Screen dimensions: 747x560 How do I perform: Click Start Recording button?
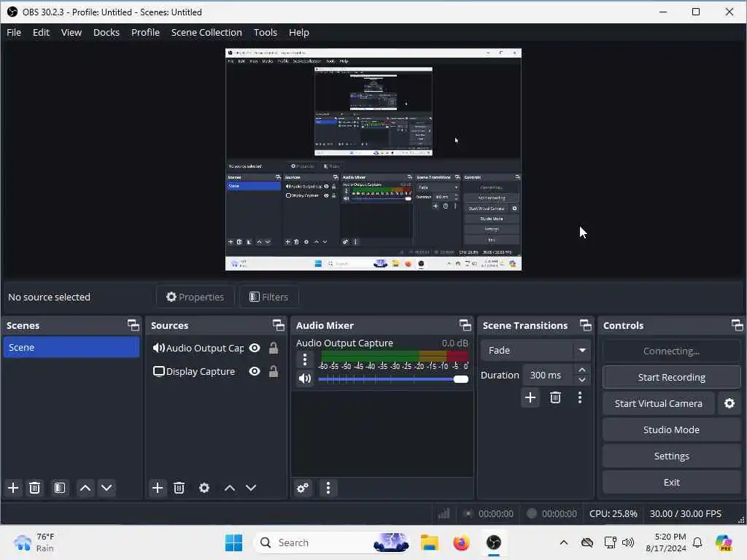point(671,377)
